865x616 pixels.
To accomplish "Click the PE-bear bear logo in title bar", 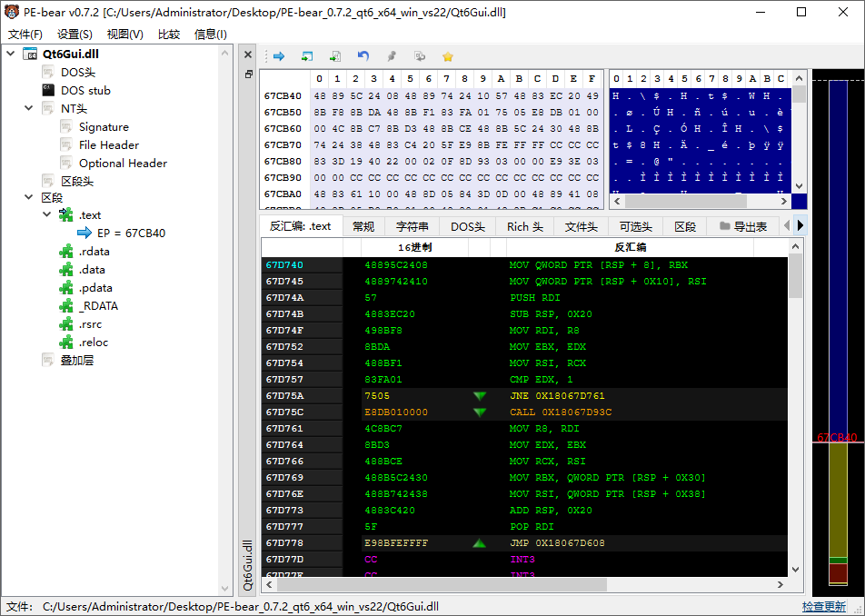I will (x=12, y=12).
